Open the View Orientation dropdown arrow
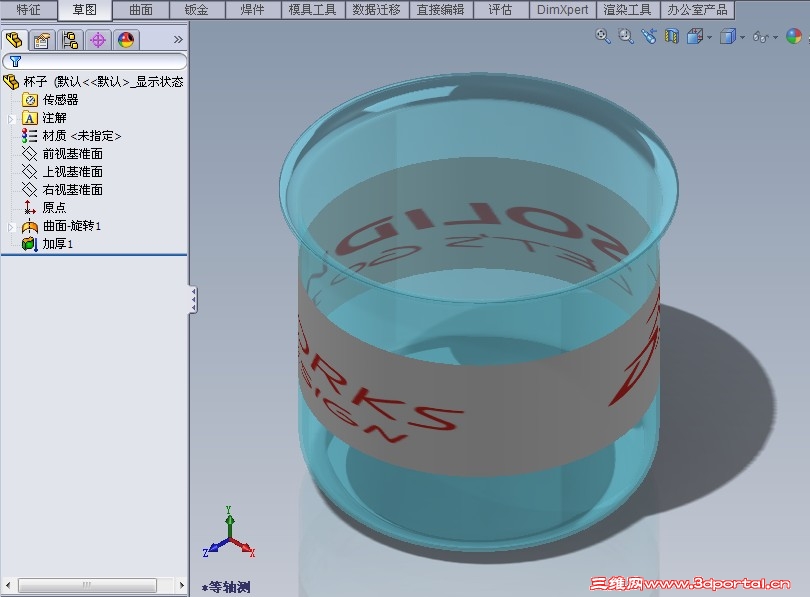The image size is (810, 597). click(709, 37)
